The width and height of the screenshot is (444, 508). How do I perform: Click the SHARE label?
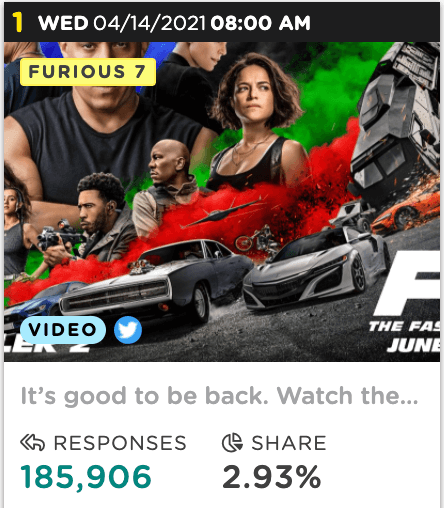coord(289,443)
